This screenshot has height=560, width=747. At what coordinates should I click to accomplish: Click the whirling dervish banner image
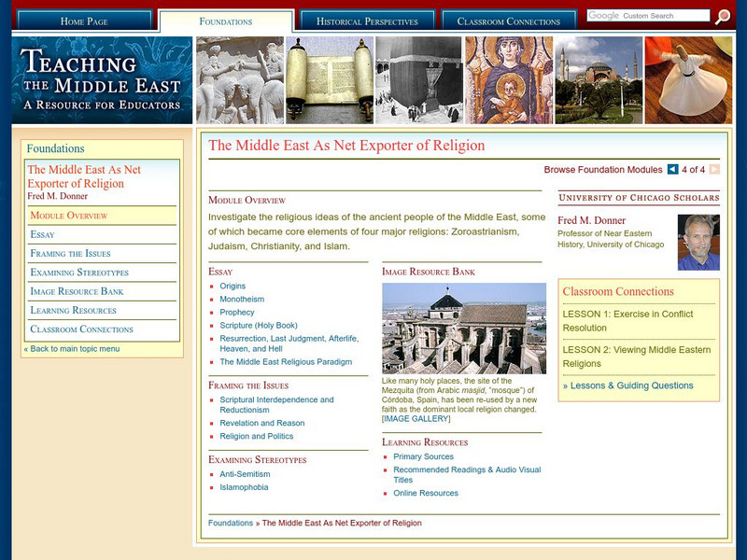point(688,80)
